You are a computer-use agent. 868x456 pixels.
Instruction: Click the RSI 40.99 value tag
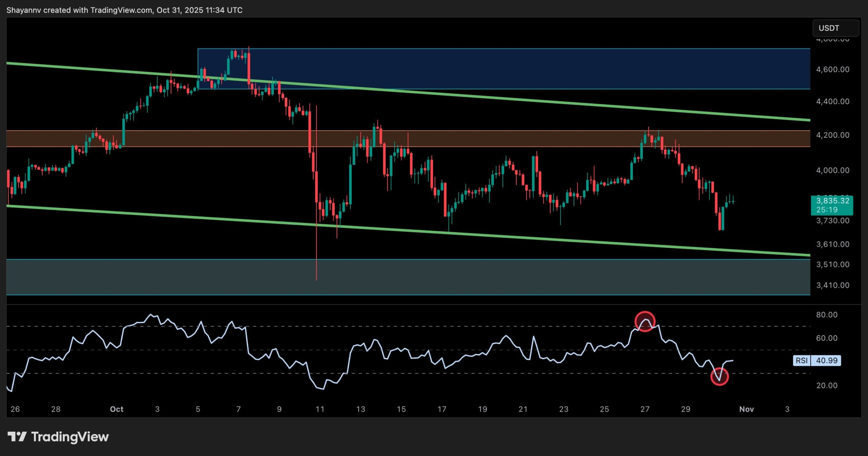(826, 360)
